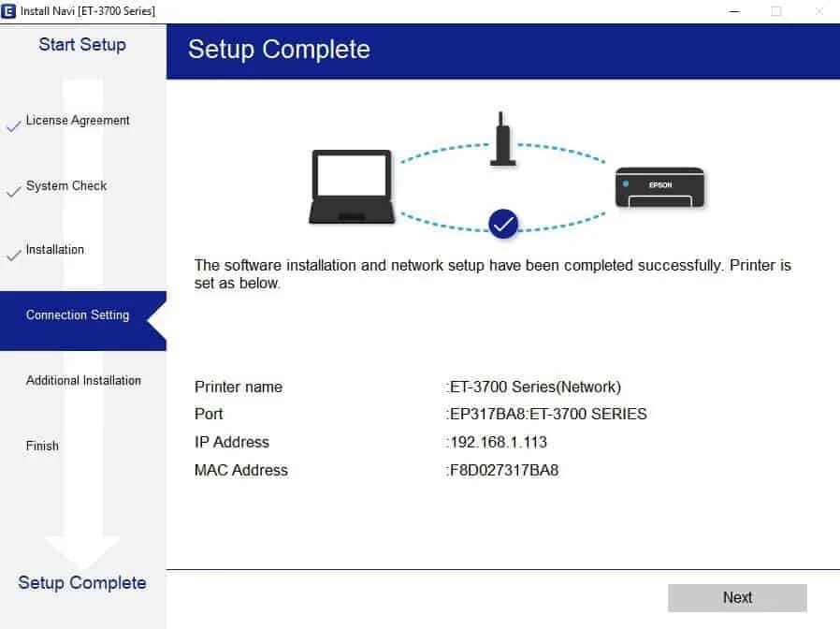The width and height of the screenshot is (840, 629).
Task: Click the installation success message text
Action: (492, 274)
